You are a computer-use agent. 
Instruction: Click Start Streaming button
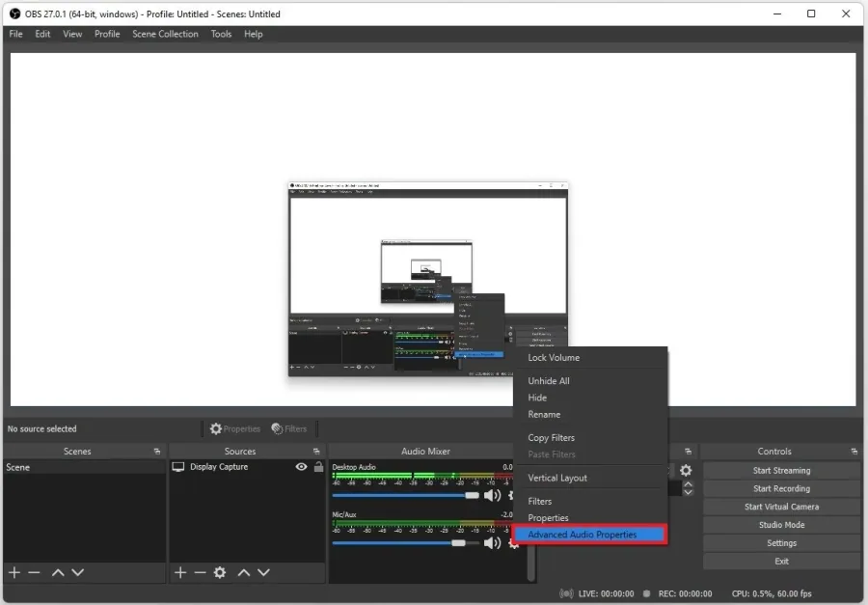781,470
